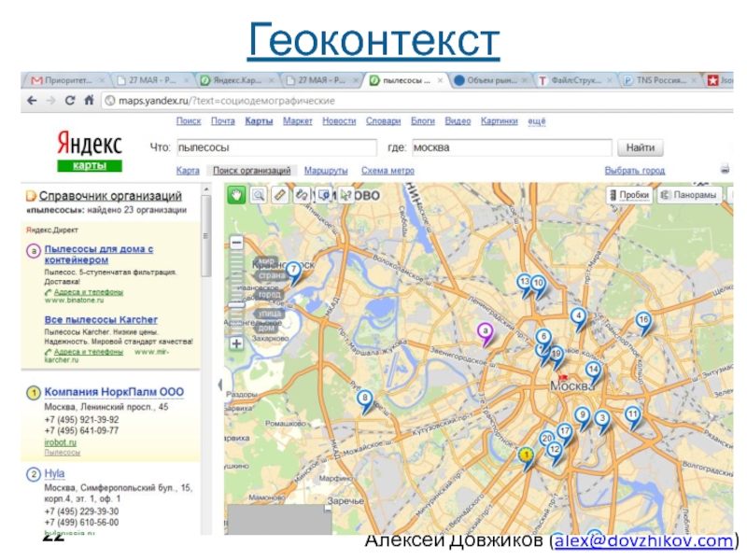Open the Все пылесосы Karcher ad
This screenshot has height=560, width=747.
101,319
